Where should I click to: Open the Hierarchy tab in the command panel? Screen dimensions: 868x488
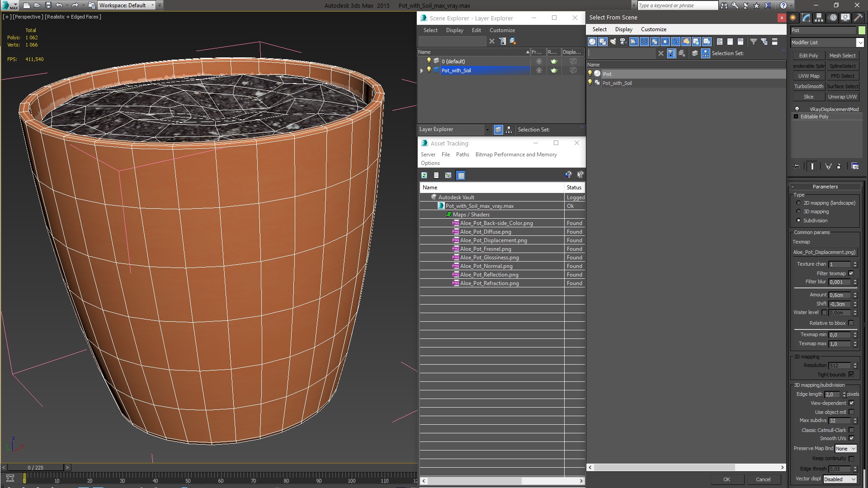point(819,18)
